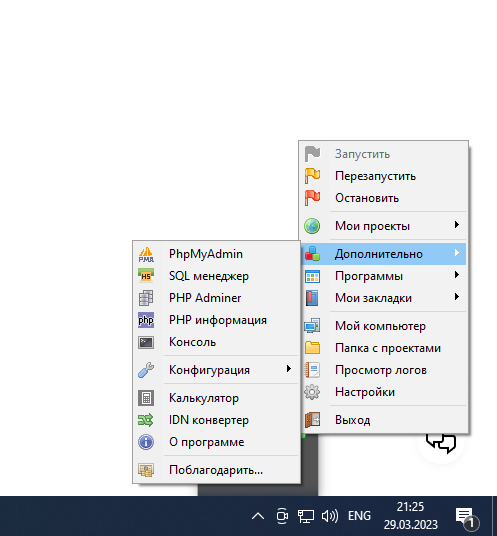The image size is (497, 536).
Task: Expand the Мои проекты submenu arrow
Action: (x=457, y=225)
